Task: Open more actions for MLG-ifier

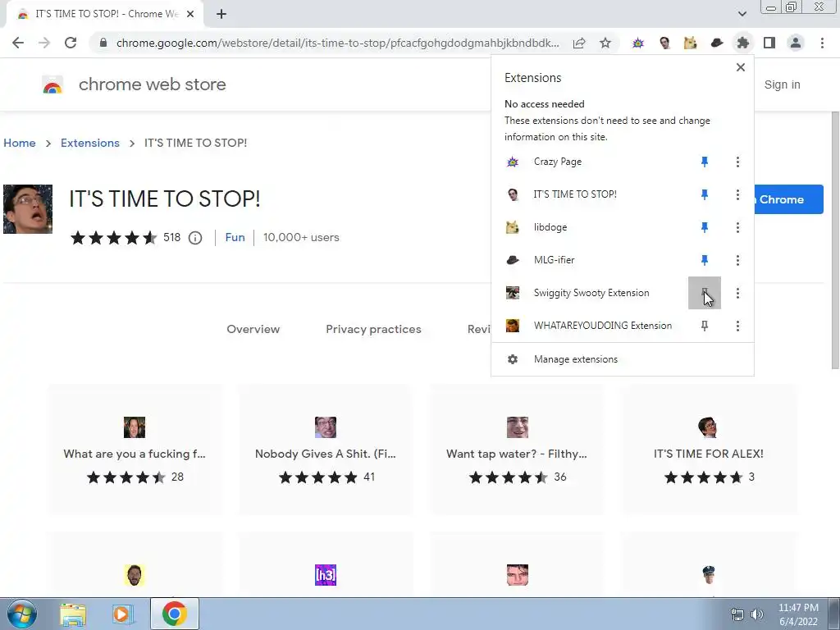Action: coord(737,260)
